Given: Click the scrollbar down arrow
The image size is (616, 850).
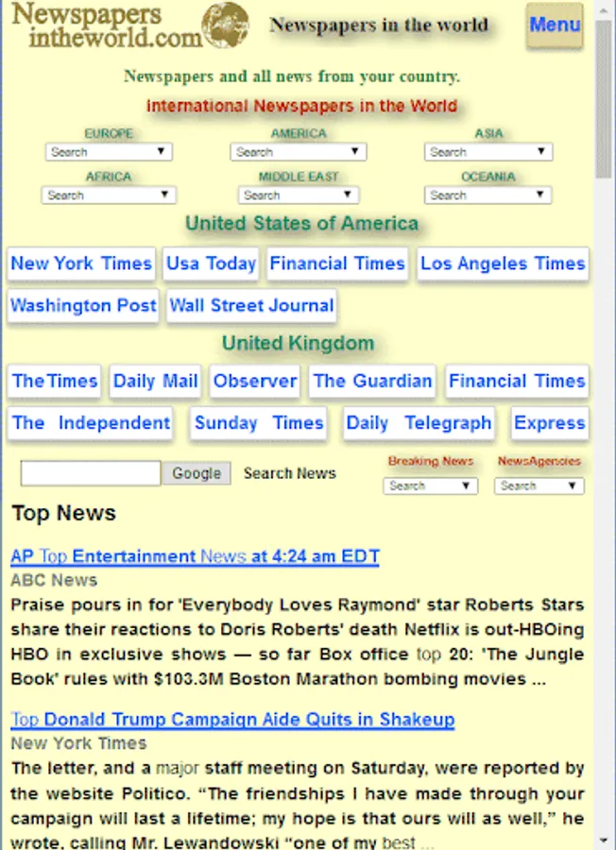Looking at the screenshot, I should pyautogui.click(x=604, y=841).
